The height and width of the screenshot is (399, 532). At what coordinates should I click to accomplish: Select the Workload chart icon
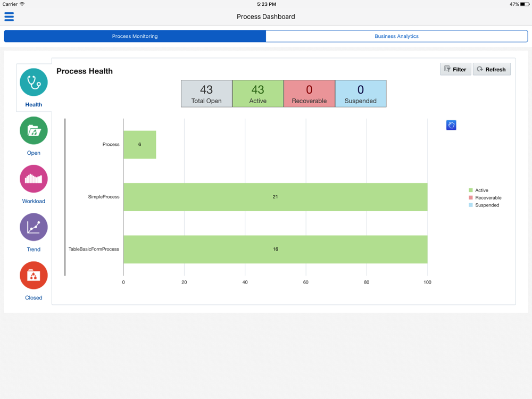34,179
